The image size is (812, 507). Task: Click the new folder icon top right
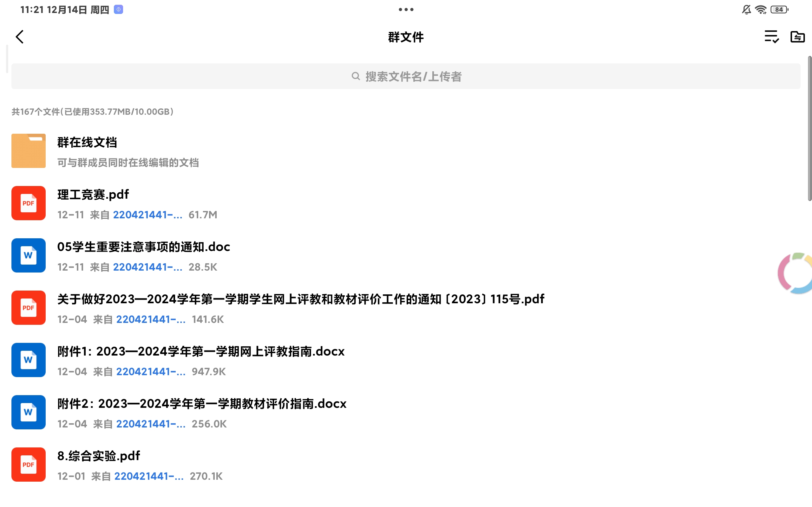point(797,36)
